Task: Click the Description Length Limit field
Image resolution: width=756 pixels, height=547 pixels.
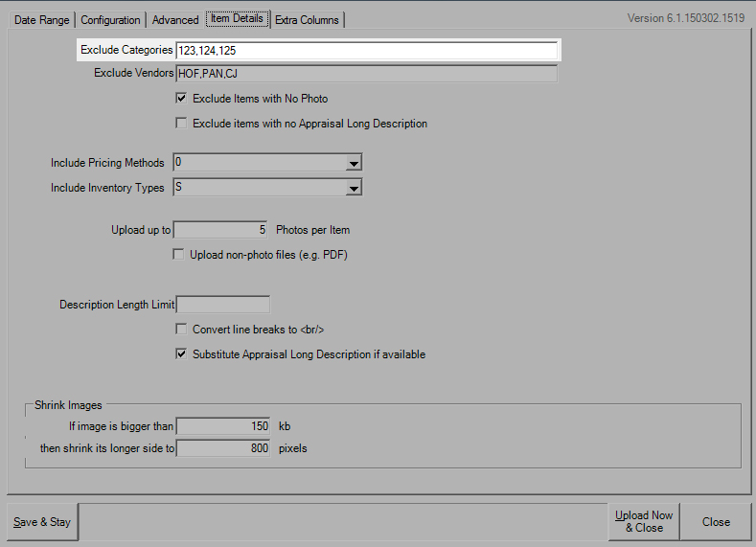Action: 222,305
